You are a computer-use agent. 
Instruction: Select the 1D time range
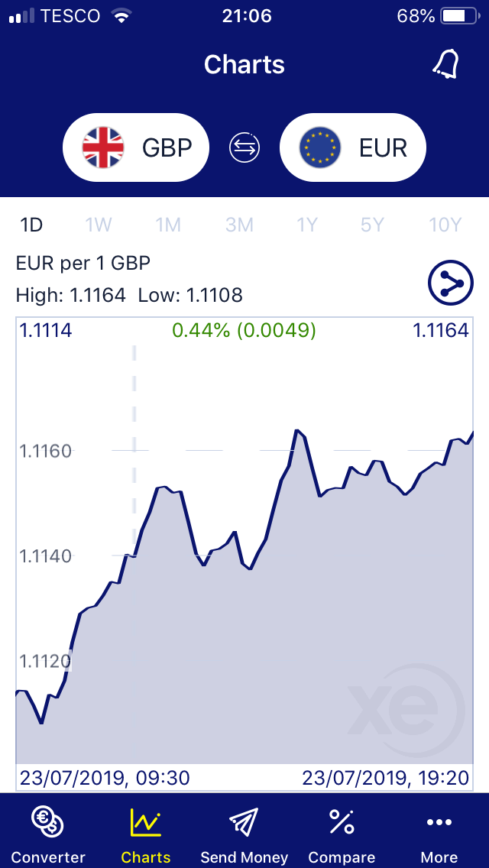pos(31,225)
